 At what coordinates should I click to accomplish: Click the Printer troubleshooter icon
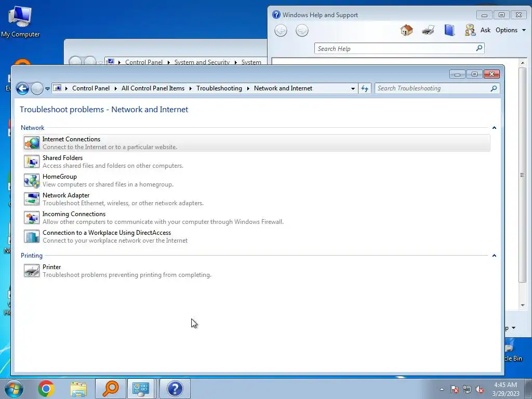32,270
